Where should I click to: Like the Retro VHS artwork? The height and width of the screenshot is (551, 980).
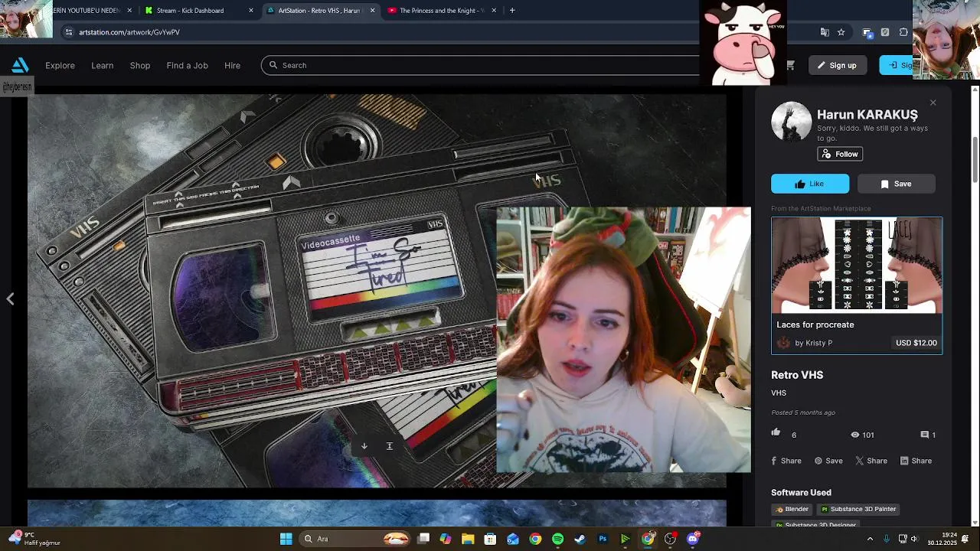(x=810, y=184)
